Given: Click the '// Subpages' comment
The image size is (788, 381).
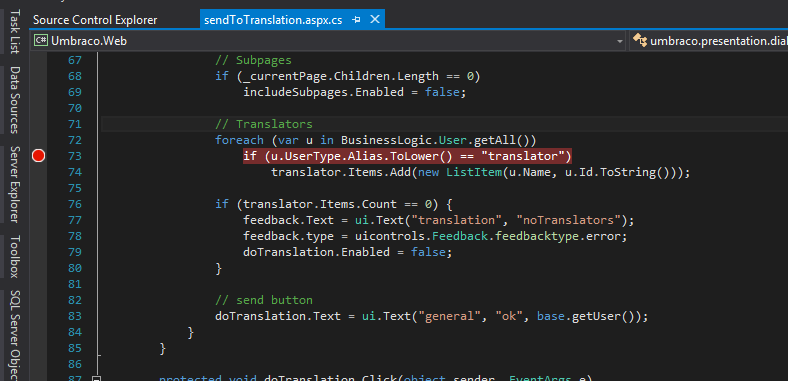Looking at the screenshot, I should [253, 60].
